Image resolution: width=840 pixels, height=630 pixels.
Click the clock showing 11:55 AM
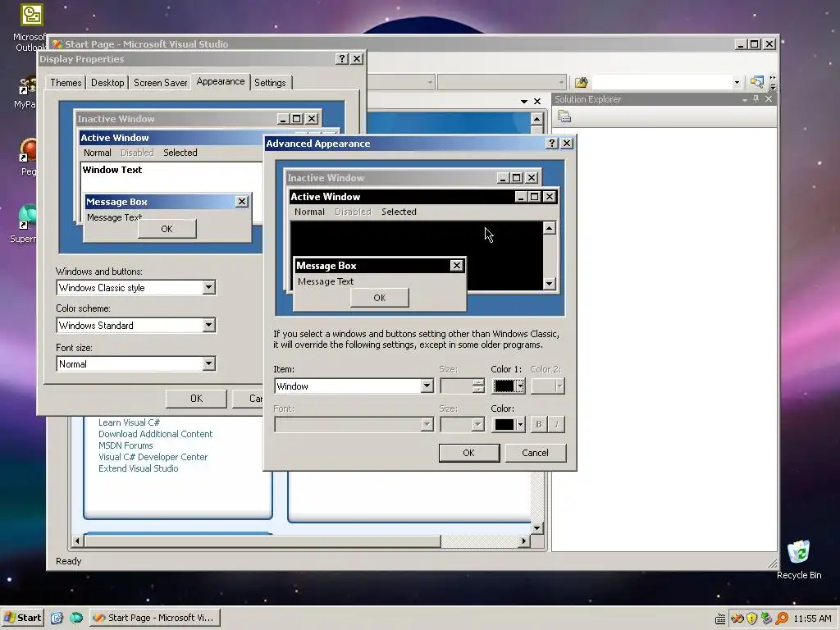(812, 619)
